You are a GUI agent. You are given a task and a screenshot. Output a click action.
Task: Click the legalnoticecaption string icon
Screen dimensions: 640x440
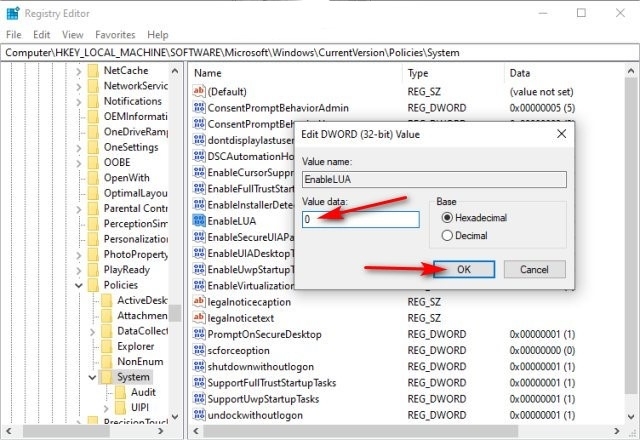coord(198,301)
